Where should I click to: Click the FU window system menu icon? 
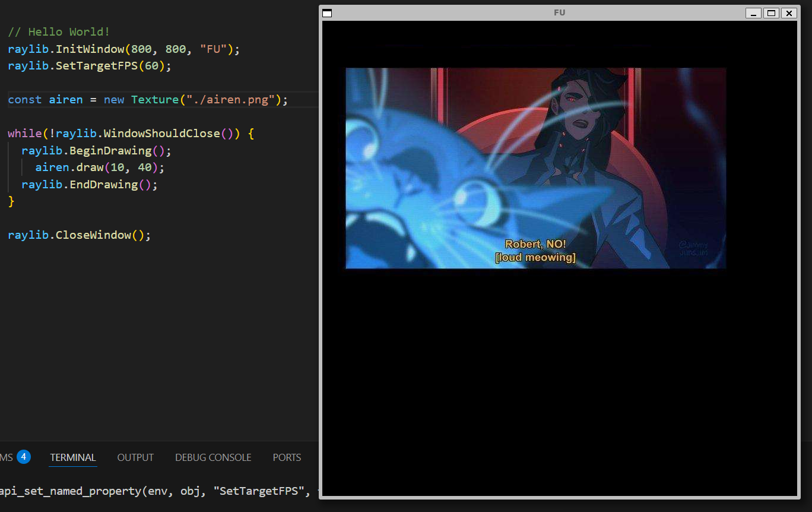[326, 13]
